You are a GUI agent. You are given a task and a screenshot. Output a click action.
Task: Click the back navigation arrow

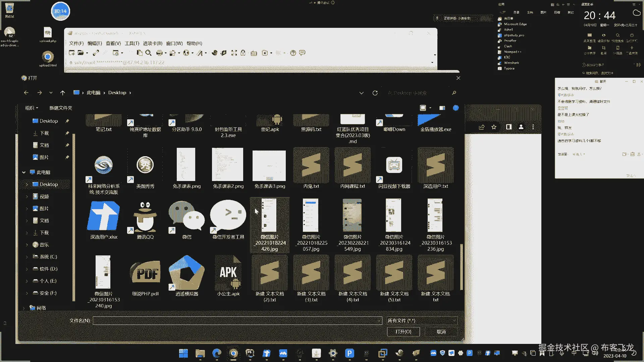[x=26, y=93]
